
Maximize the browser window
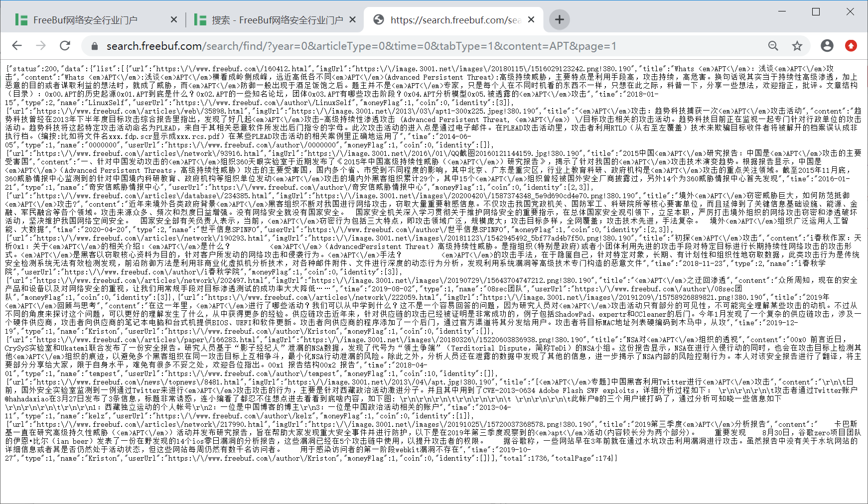(x=816, y=11)
